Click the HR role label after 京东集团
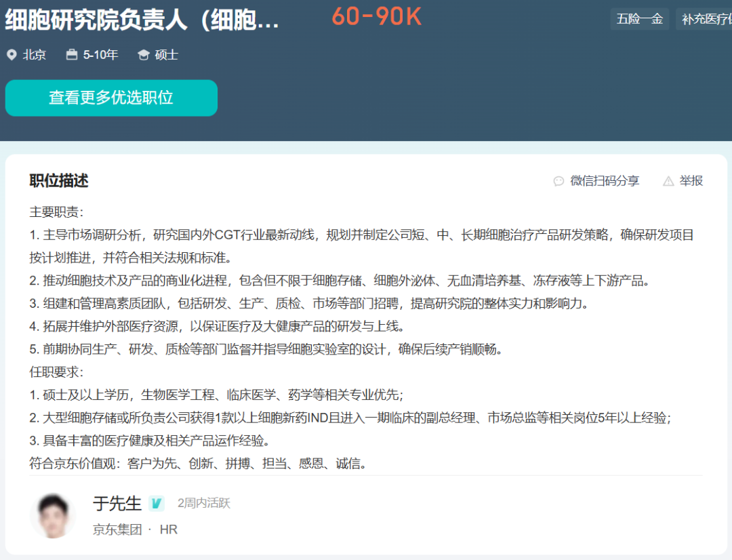The height and width of the screenshot is (560, 732). (169, 529)
